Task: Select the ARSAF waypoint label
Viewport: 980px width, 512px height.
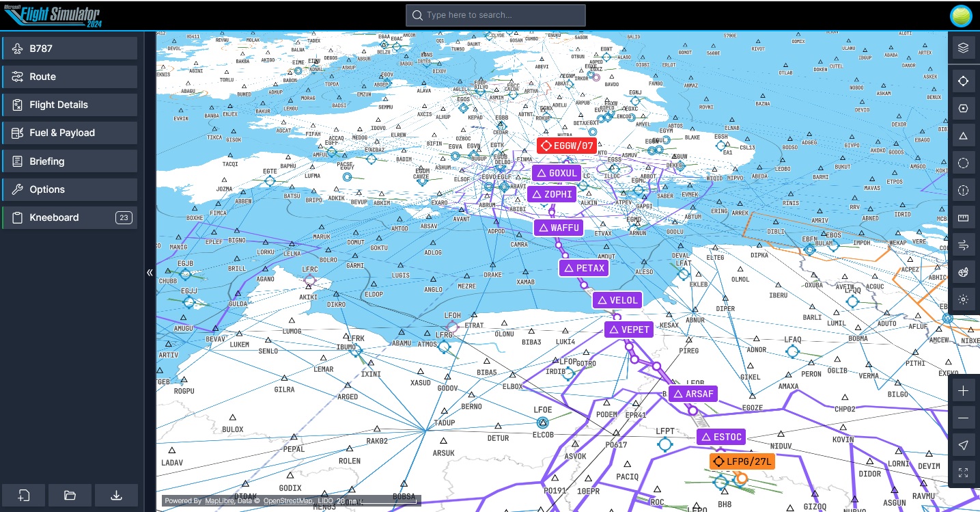Action: [x=693, y=394]
